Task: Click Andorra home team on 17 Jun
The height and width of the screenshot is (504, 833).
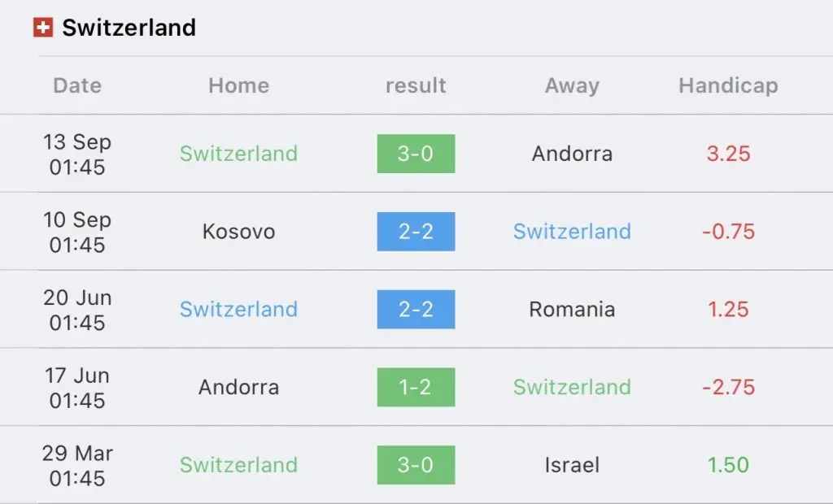Action: pos(238,387)
